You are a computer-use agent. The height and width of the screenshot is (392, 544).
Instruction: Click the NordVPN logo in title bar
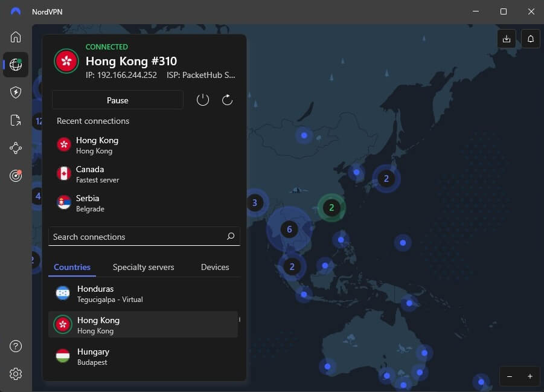tap(16, 11)
